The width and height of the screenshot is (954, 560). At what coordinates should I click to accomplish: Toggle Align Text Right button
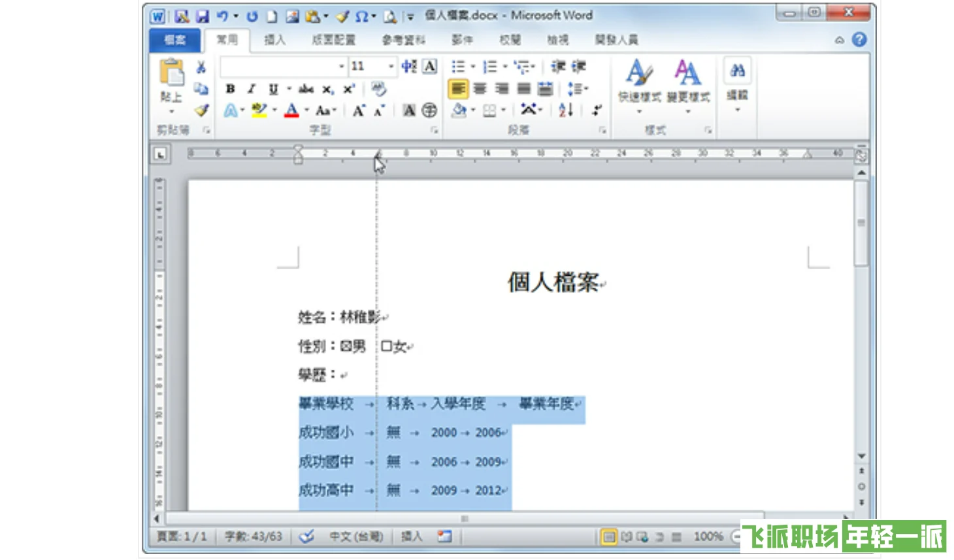[502, 88]
